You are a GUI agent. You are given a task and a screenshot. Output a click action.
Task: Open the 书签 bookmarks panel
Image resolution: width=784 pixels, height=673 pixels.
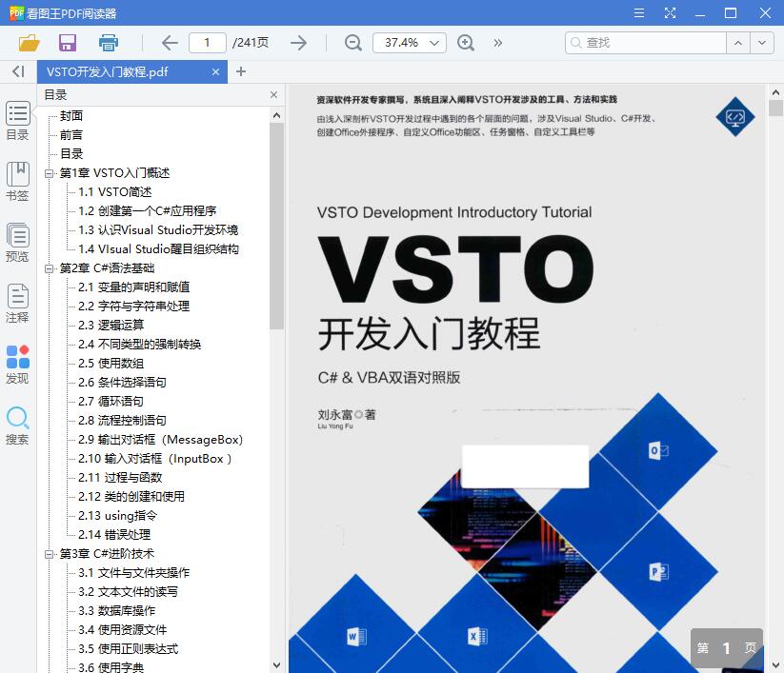click(x=17, y=182)
